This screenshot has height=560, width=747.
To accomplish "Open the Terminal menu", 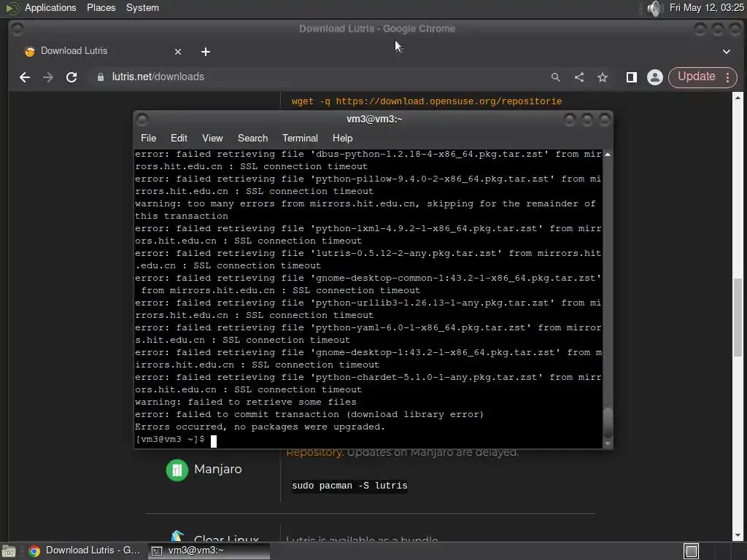I will [300, 138].
